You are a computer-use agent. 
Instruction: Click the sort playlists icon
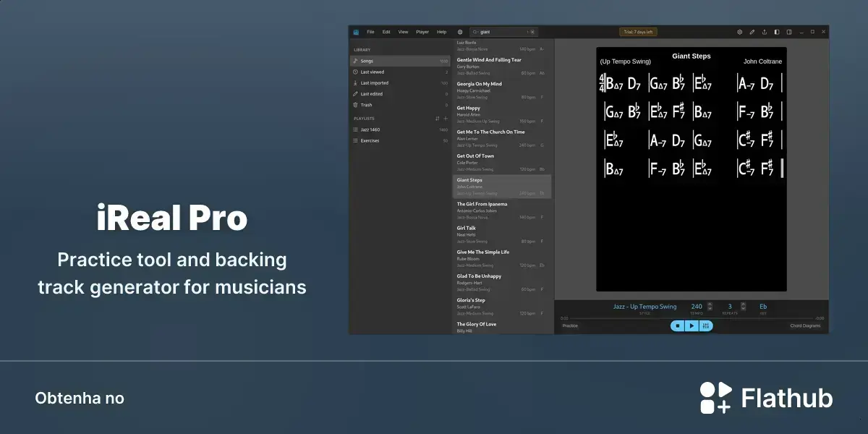click(437, 118)
